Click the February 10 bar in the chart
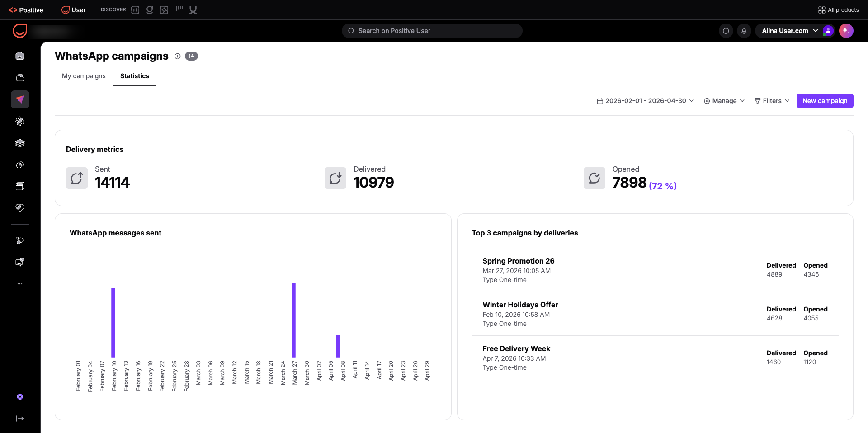Viewport: 868px width, 433px height. [x=113, y=323]
